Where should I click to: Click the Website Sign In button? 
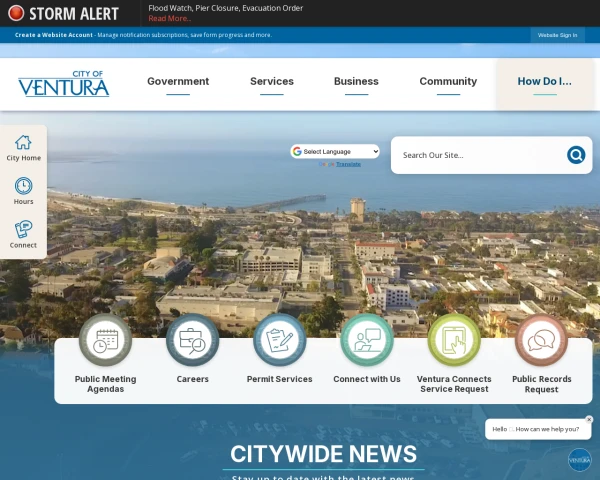558,35
